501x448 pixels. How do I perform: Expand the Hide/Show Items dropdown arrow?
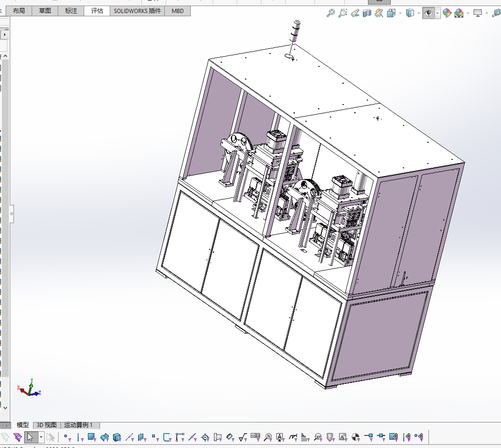click(438, 13)
